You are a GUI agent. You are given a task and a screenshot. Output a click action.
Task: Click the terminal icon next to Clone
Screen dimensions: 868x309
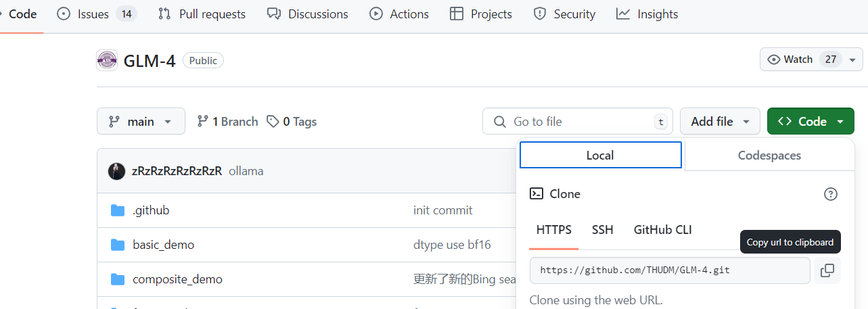pyautogui.click(x=536, y=194)
